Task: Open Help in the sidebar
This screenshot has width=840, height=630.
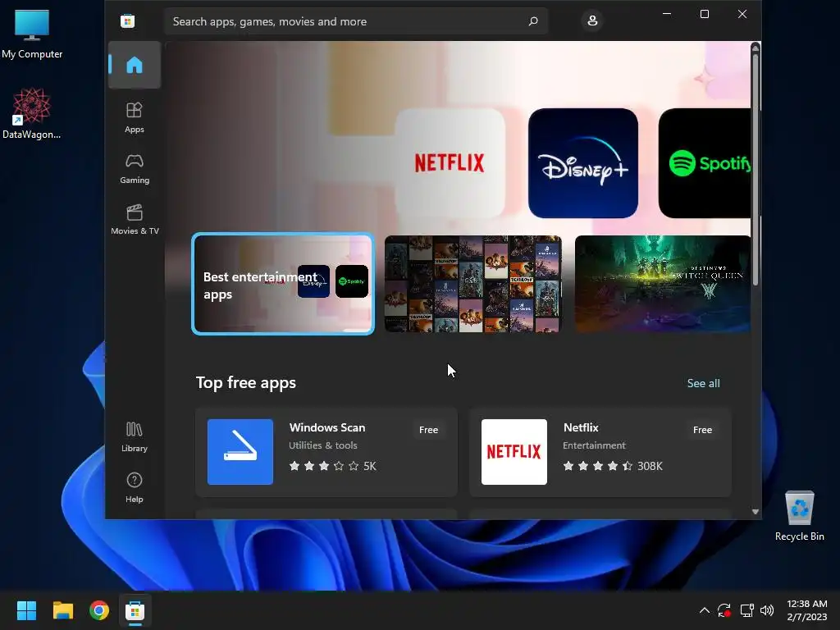Action: click(135, 488)
